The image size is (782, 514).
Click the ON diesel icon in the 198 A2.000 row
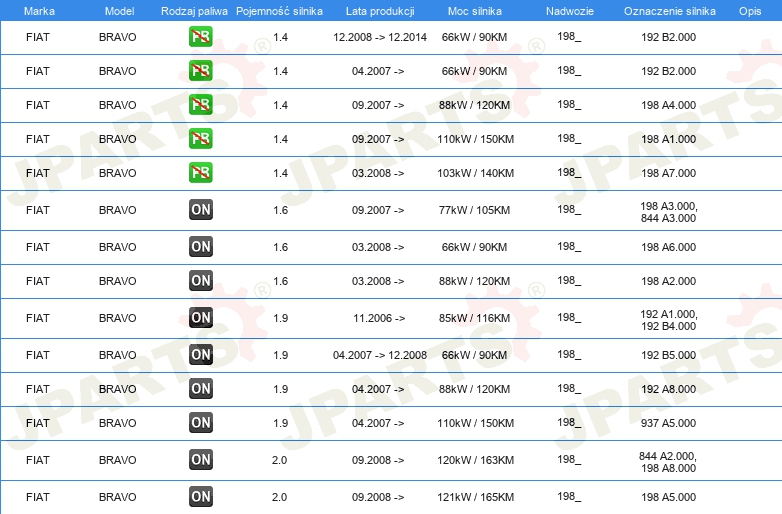click(x=201, y=280)
